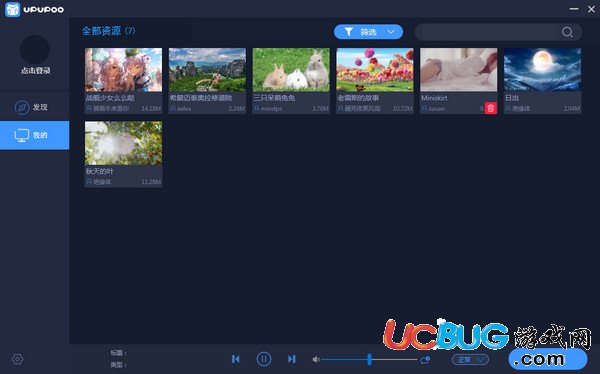Click the 全部资源 (7) heading

(108, 31)
